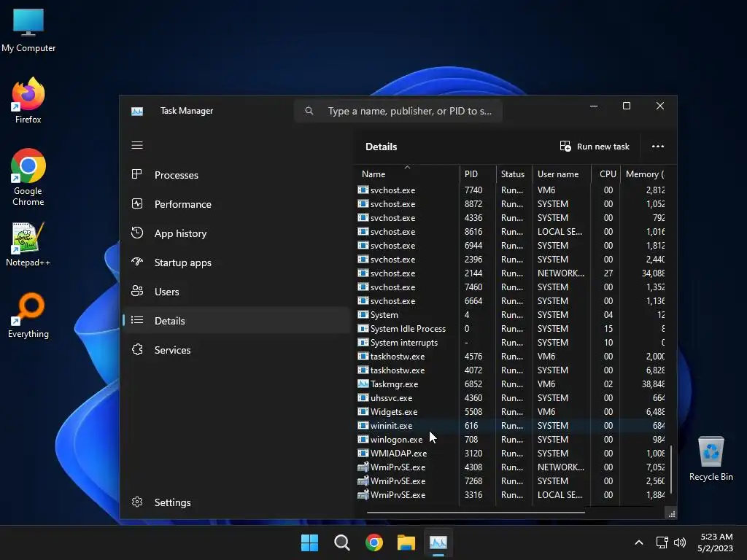Image resolution: width=747 pixels, height=560 pixels.
Task: Click the Task Manager search field
Action: pyautogui.click(x=409, y=111)
